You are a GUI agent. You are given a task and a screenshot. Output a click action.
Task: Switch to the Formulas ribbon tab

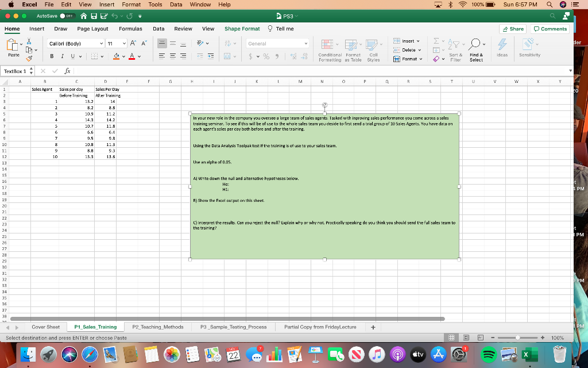[131, 28]
